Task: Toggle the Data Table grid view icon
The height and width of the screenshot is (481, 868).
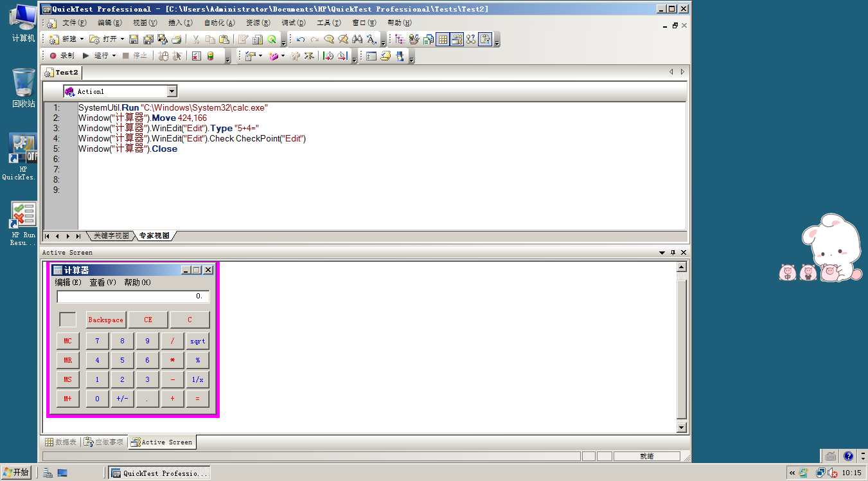Action: pos(443,39)
